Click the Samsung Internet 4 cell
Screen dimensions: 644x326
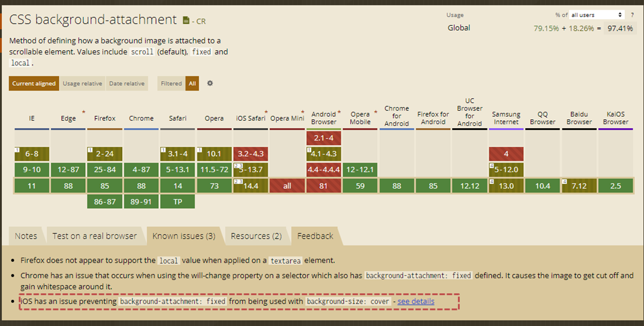click(x=506, y=154)
